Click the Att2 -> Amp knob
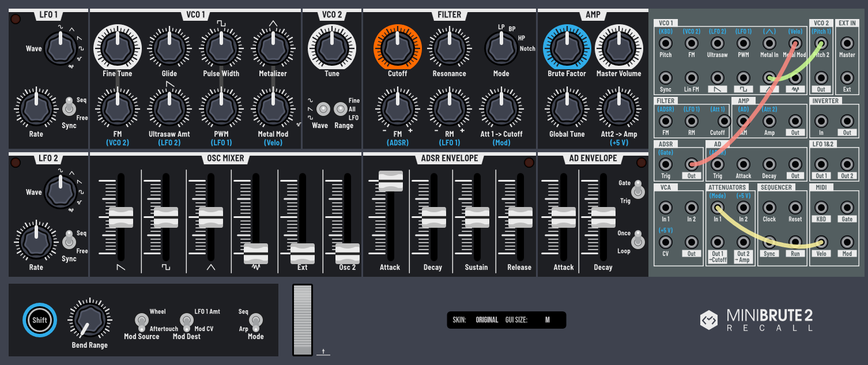Image resolution: width=868 pixels, height=365 pixels. pyautogui.click(x=618, y=108)
